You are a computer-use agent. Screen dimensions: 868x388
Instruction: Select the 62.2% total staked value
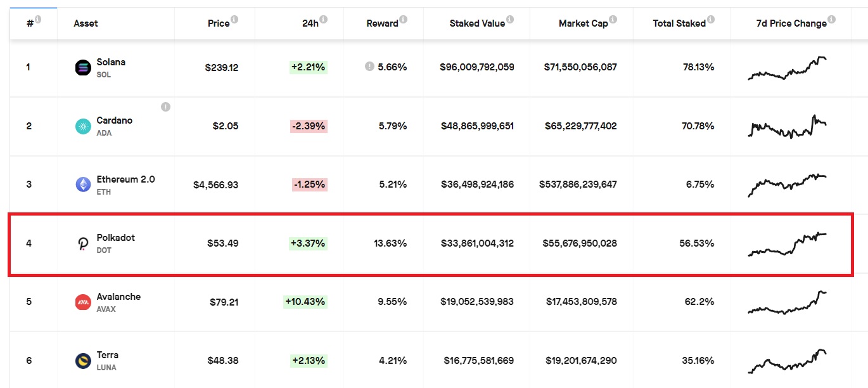699,302
